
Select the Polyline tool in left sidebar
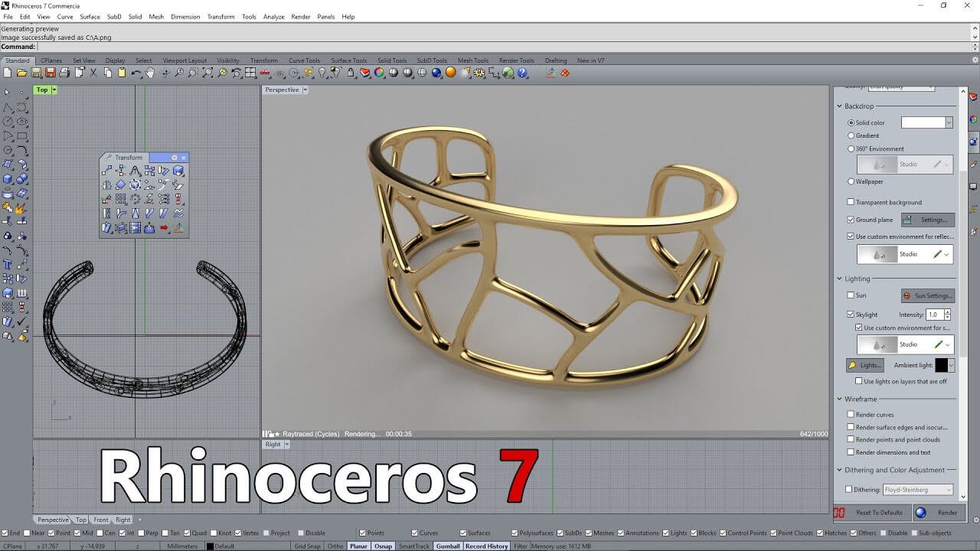click(8, 107)
